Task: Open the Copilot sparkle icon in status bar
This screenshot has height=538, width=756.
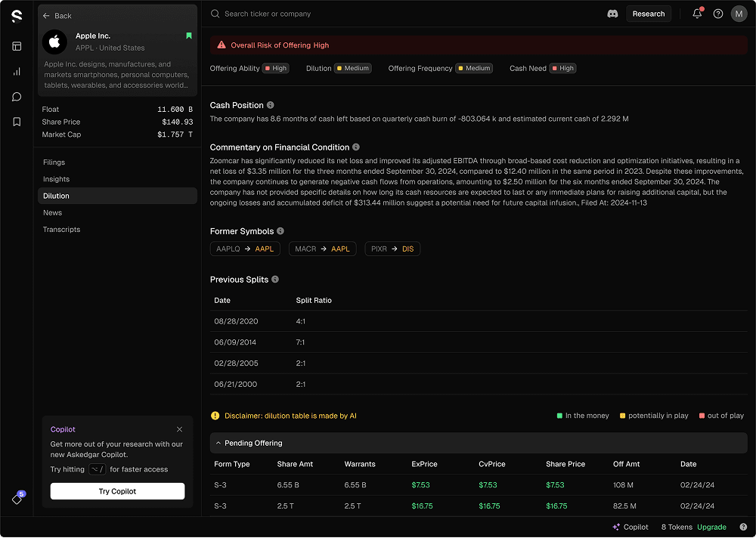Action: pyautogui.click(x=615, y=527)
